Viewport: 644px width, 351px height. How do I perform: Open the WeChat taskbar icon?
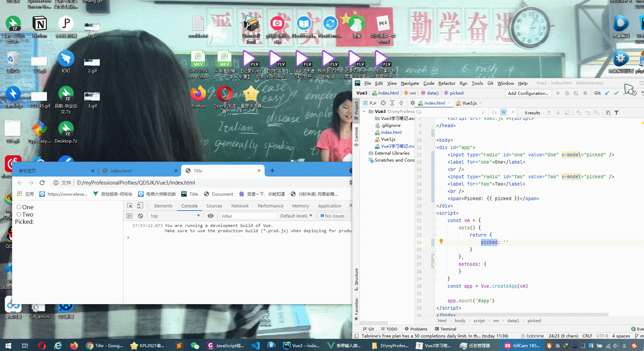pyautogui.click(x=195, y=345)
